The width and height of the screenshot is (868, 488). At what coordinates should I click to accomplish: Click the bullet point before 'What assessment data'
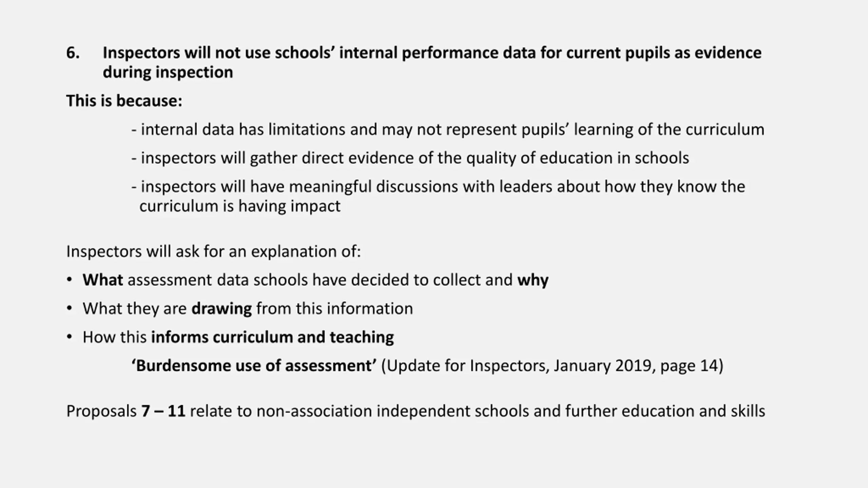point(70,280)
